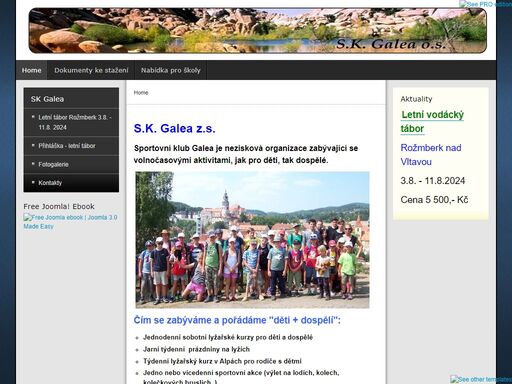The image size is (512, 384).
Task: Click the See PRO edition image
Action: (485, 4)
